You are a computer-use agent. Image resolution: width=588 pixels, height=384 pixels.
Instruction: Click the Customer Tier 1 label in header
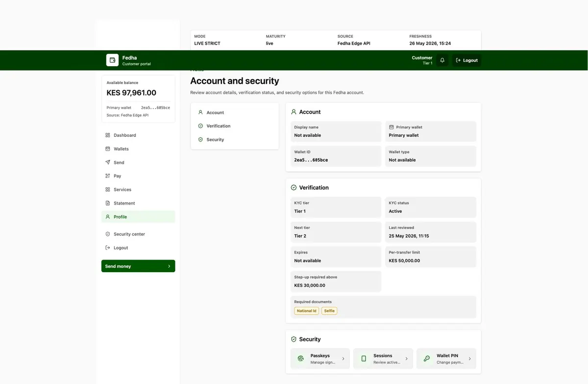pyautogui.click(x=422, y=60)
